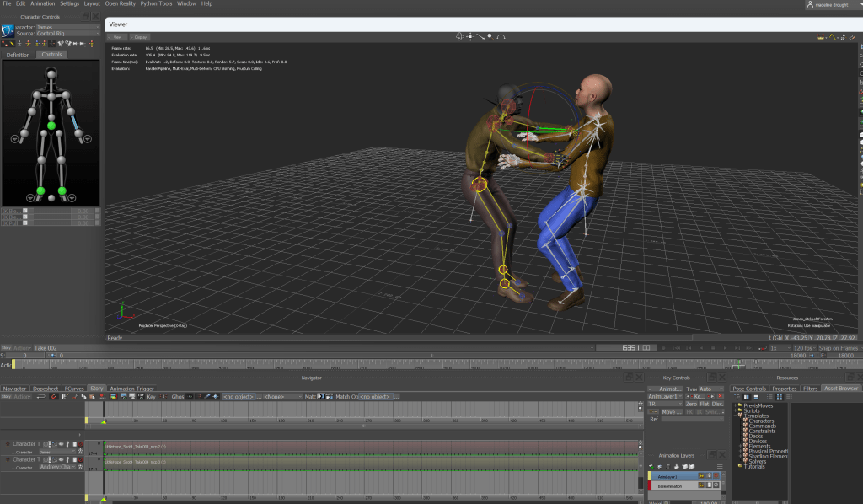Open the Source Control Rig dropdown
The image size is (863, 504).
tap(66, 35)
